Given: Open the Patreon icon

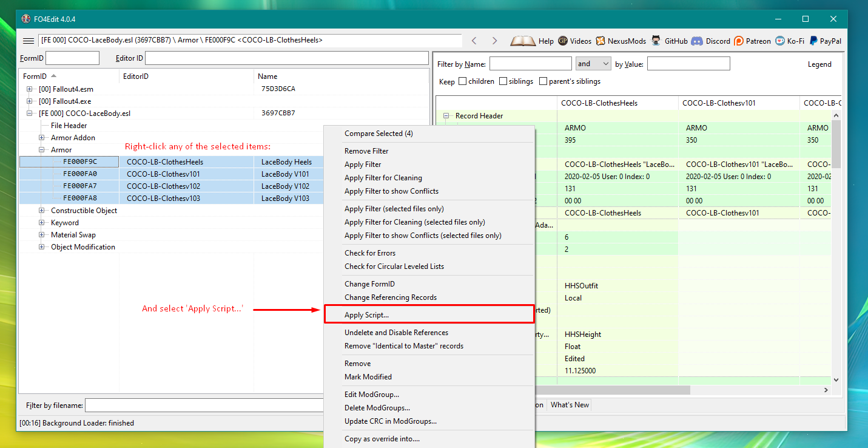Looking at the screenshot, I should (738, 41).
